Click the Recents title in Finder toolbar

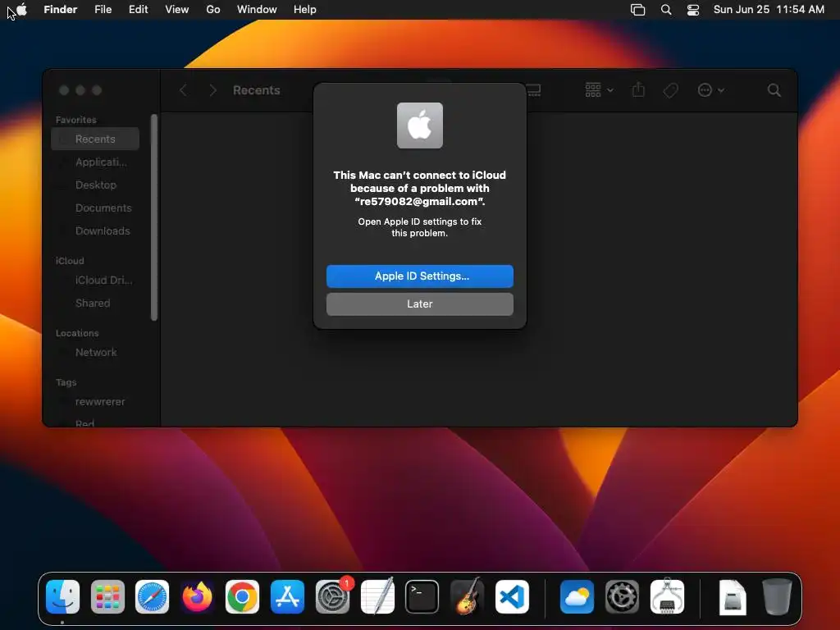[257, 90]
